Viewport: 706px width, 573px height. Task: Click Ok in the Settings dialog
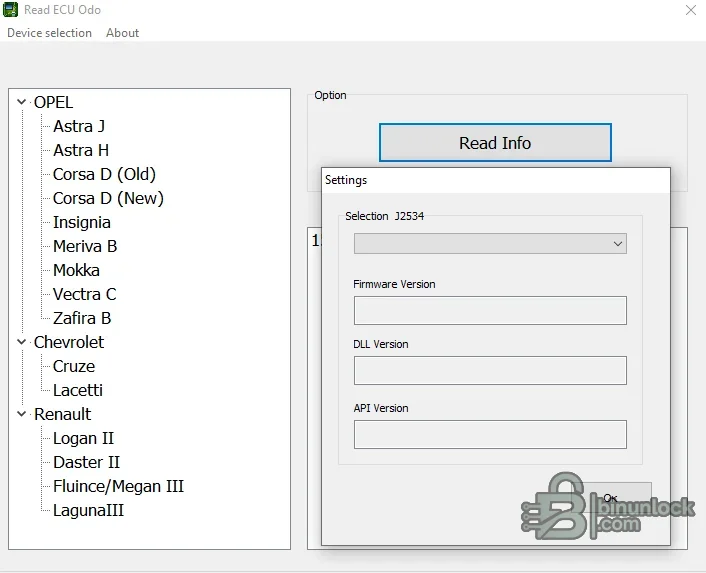[611, 498]
